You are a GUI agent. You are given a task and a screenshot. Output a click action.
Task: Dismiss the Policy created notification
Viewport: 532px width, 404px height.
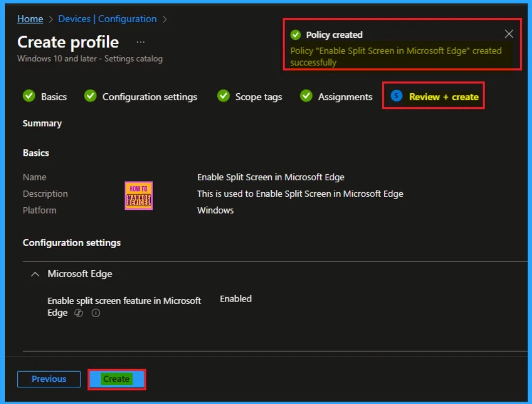click(509, 34)
